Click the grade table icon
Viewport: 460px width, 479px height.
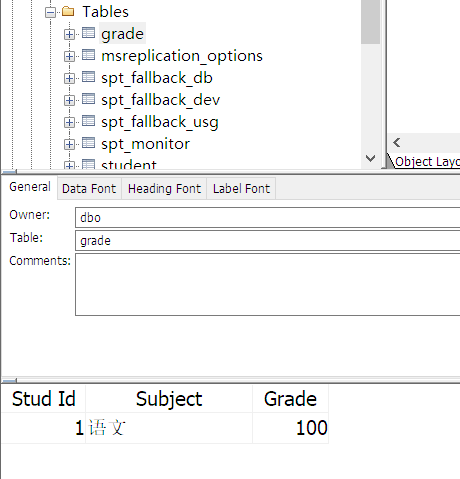tap(88, 33)
